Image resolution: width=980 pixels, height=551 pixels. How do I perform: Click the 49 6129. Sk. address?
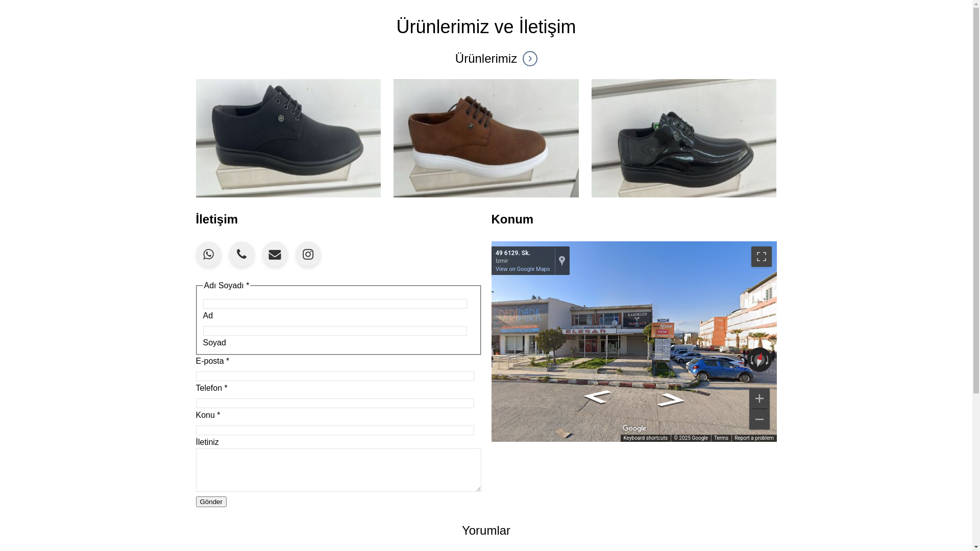[x=512, y=253]
